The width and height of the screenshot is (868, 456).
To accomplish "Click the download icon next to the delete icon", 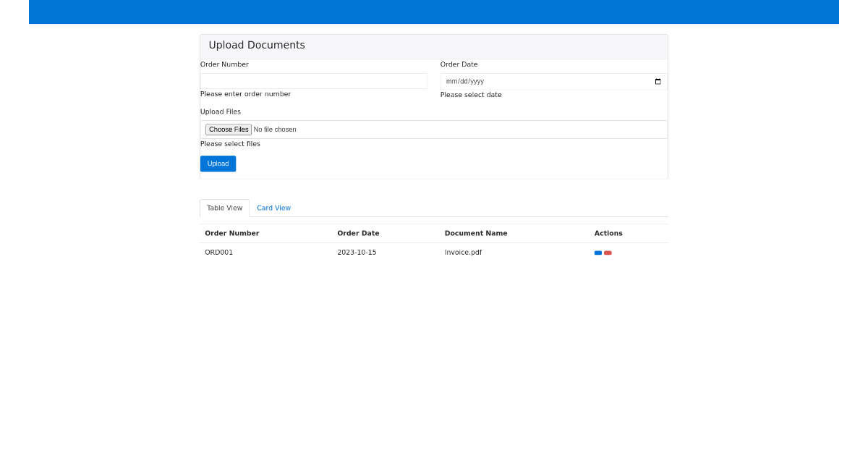I will [x=598, y=253].
